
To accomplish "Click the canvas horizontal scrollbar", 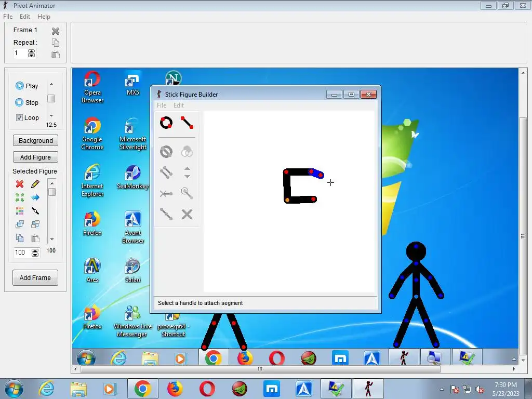I will [260, 369].
